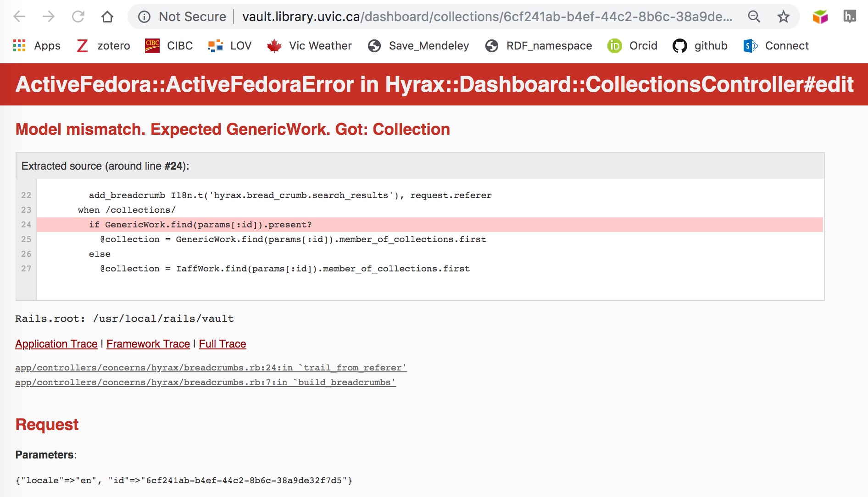868x497 pixels.
Task: Open the Save_Mendeley bookmarklet label
Action: coord(429,46)
